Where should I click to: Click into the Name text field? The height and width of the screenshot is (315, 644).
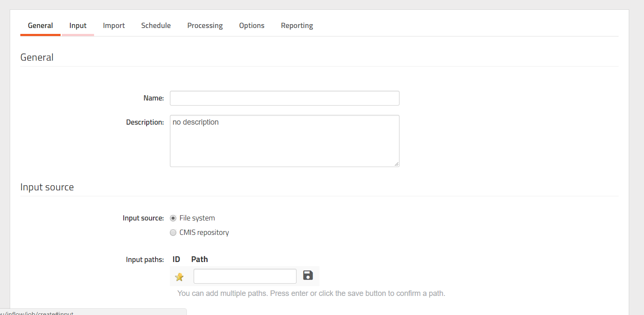click(x=284, y=98)
